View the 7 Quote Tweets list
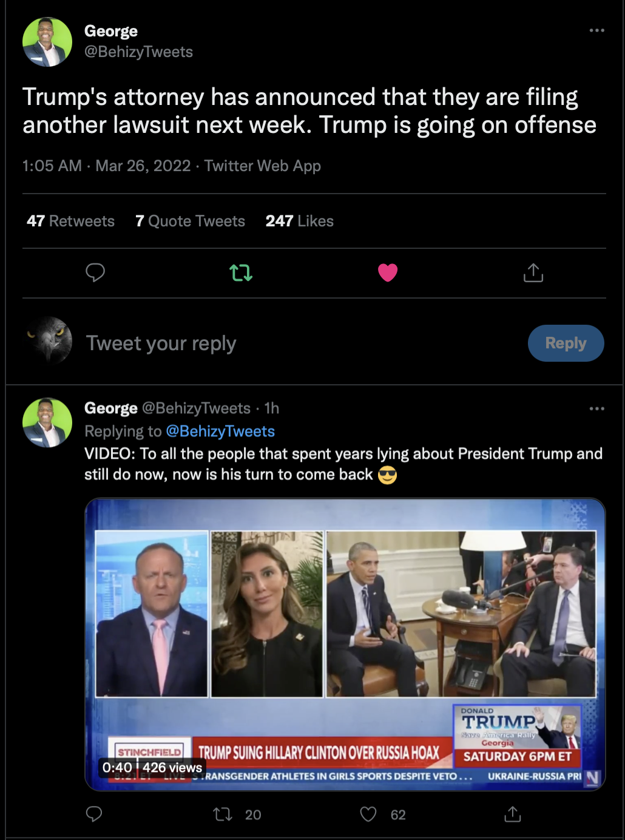Screen dimensions: 625x840 [x=190, y=221]
